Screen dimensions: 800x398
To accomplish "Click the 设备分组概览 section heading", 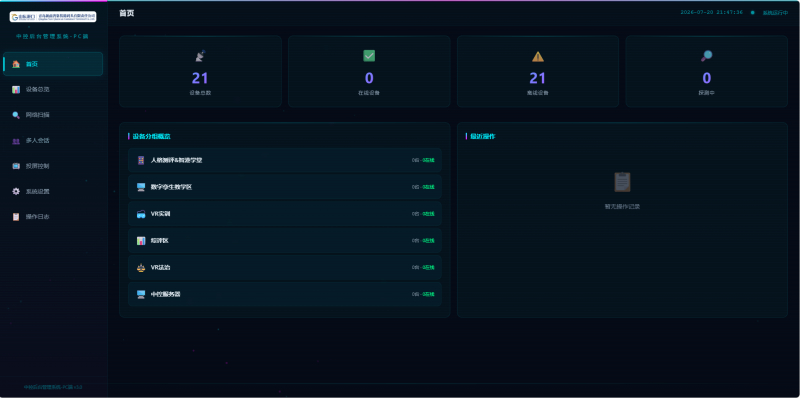I will pyautogui.click(x=152, y=136).
